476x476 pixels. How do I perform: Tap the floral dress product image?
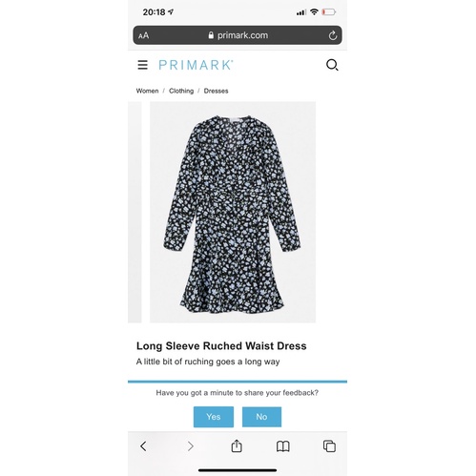click(233, 212)
